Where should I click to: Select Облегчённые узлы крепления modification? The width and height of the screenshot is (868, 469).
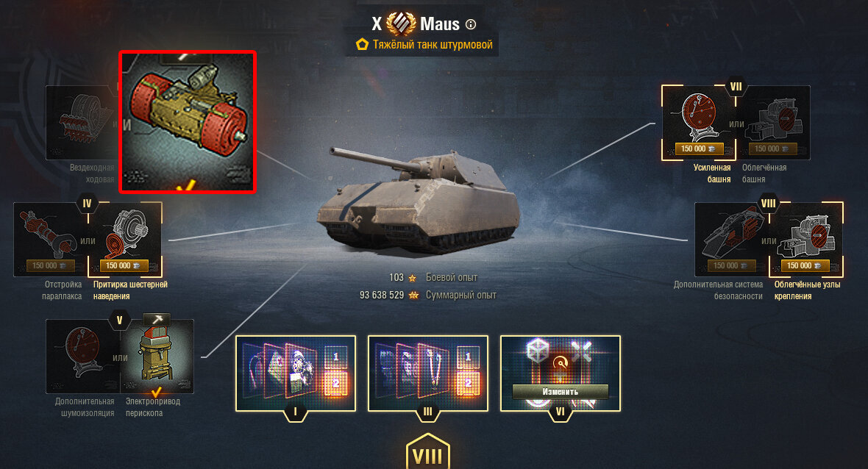tap(806, 239)
